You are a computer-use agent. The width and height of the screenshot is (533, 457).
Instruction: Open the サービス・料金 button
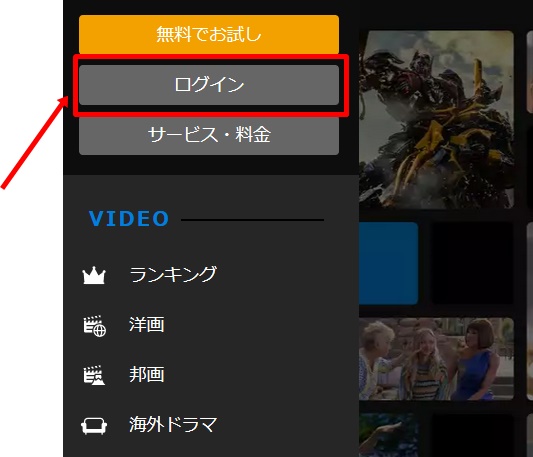tap(209, 135)
